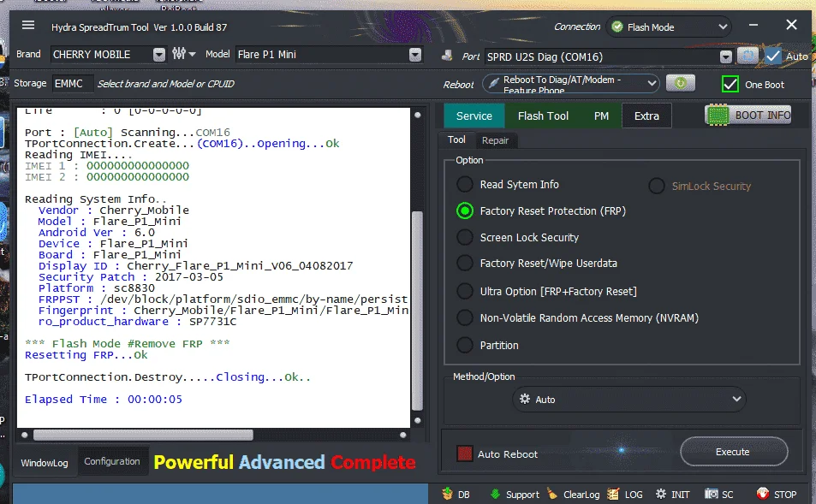Screen dimensions: 816x504
Task: Click the Storage EMMC field
Action: pos(72,83)
